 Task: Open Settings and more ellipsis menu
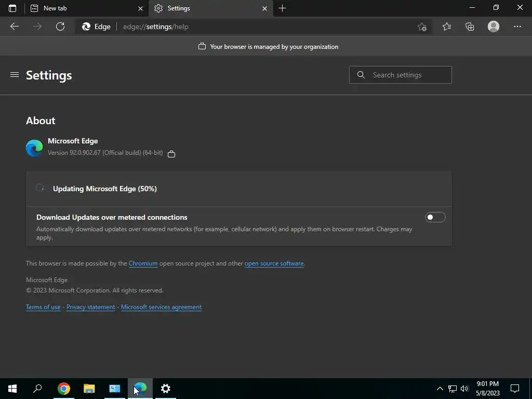tap(517, 26)
